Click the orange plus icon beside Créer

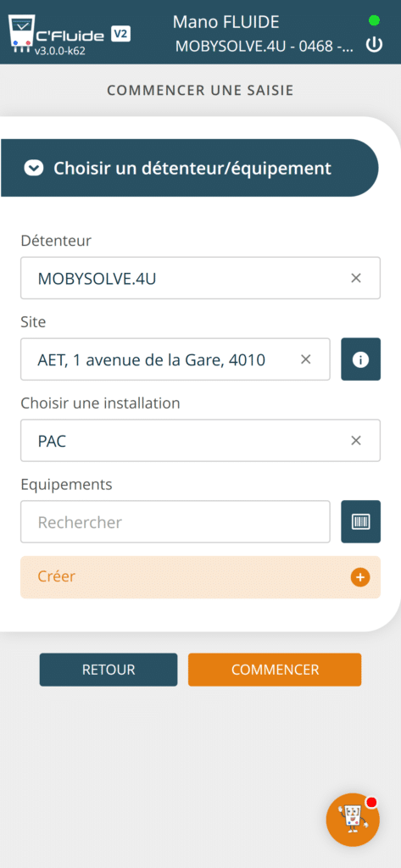tap(360, 577)
